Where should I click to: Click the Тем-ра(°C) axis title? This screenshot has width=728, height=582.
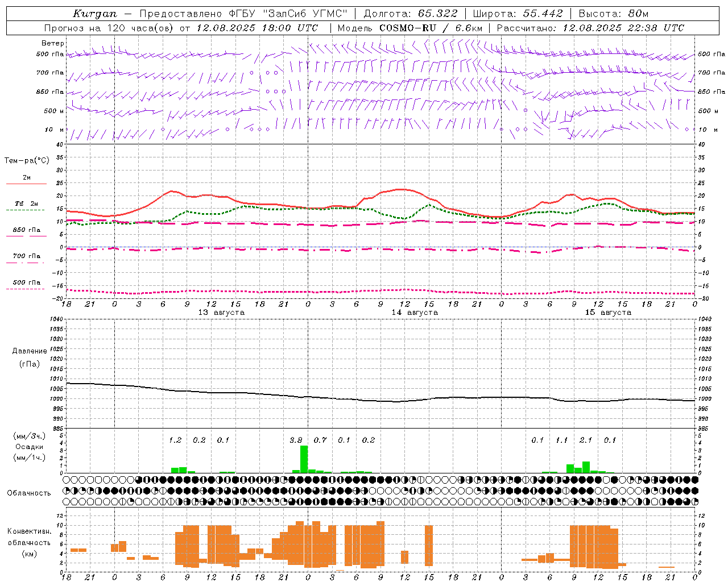[27, 161]
